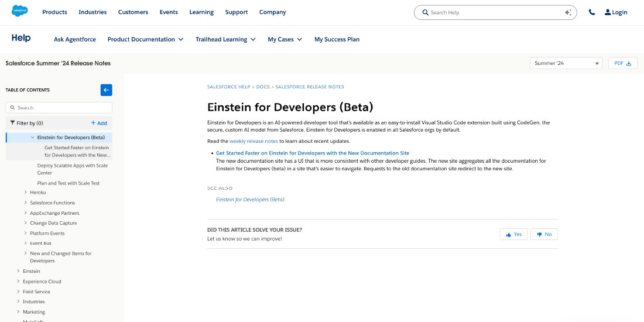Click the phone contact icon
Image resolution: width=644 pixels, height=322 pixels.
click(x=592, y=12)
